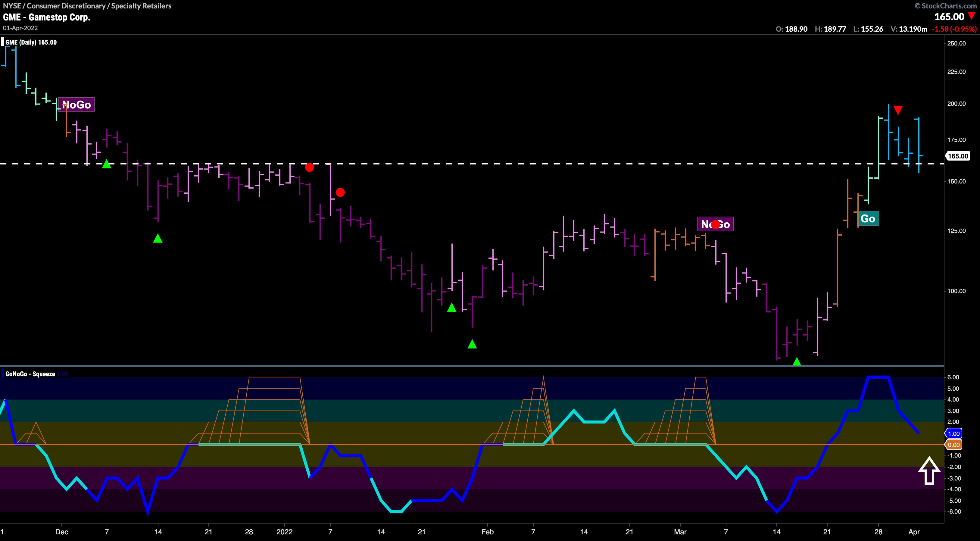Click the teal Go signal label
The image size is (980, 541).
(868, 218)
